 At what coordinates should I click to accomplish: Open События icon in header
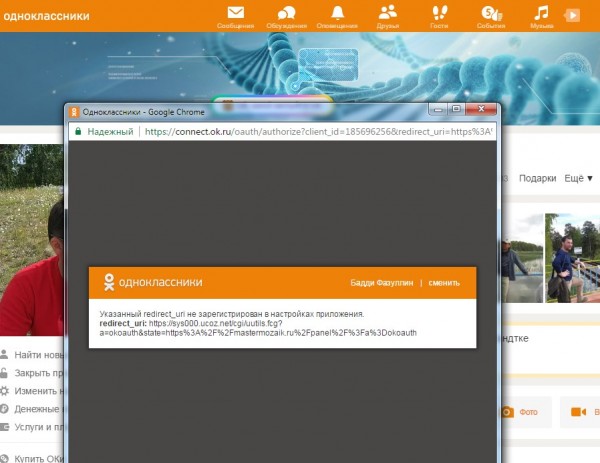(491, 13)
